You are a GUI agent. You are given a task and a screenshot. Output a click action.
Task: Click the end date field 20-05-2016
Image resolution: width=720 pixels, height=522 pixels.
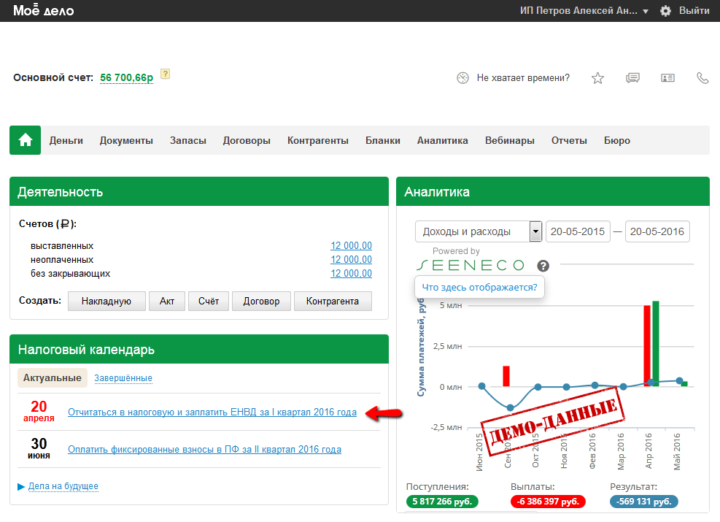[657, 231]
